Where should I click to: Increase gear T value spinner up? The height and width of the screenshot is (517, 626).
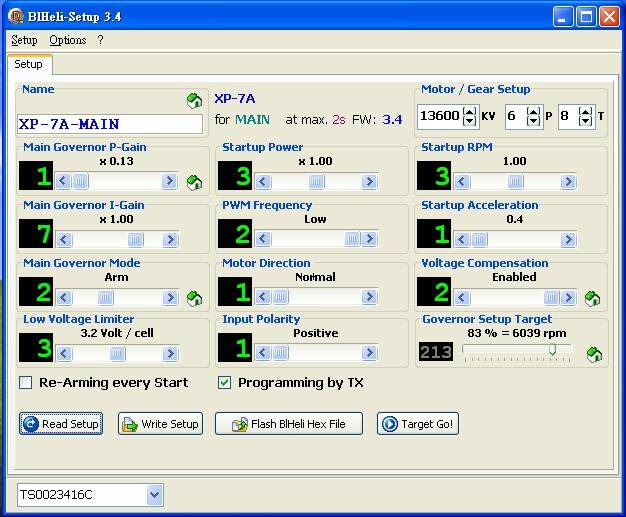(x=586, y=112)
